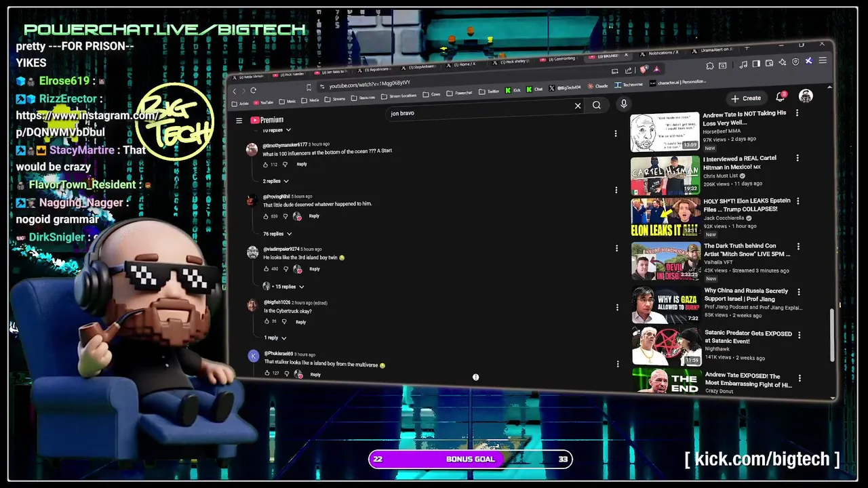Open YouTube notifications bell
The height and width of the screenshot is (488, 868).
point(781,97)
